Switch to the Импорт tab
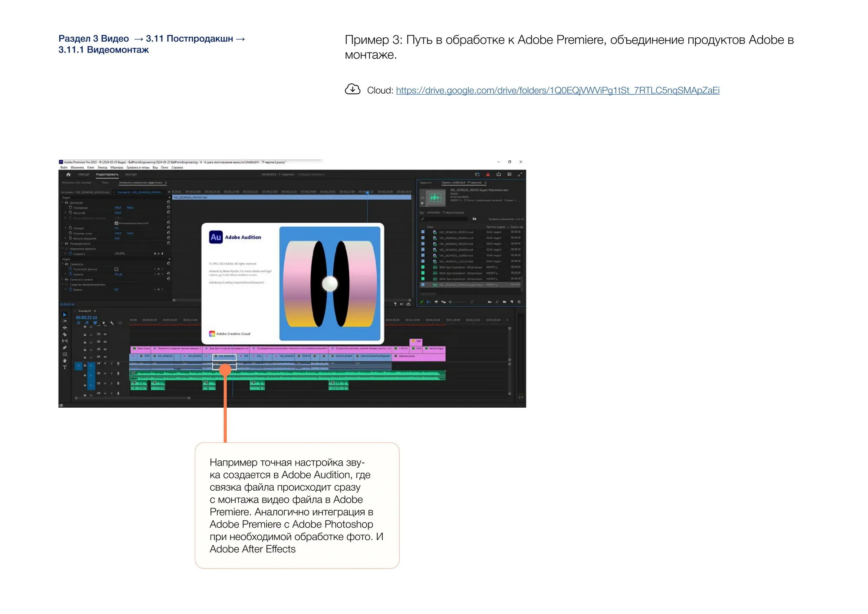 [x=83, y=175]
